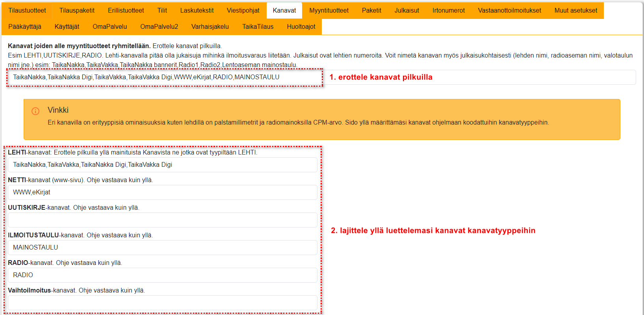The height and width of the screenshot is (315, 644).
Task: Click the 'NETTI-kanavat (www-sivu)' label
Action: pyautogui.click(x=46, y=180)
